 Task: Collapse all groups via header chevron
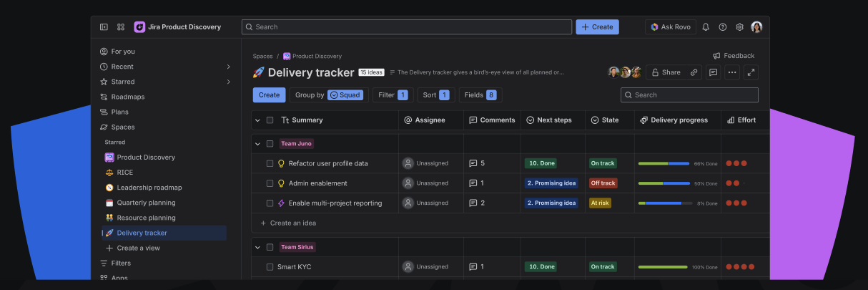257,120
